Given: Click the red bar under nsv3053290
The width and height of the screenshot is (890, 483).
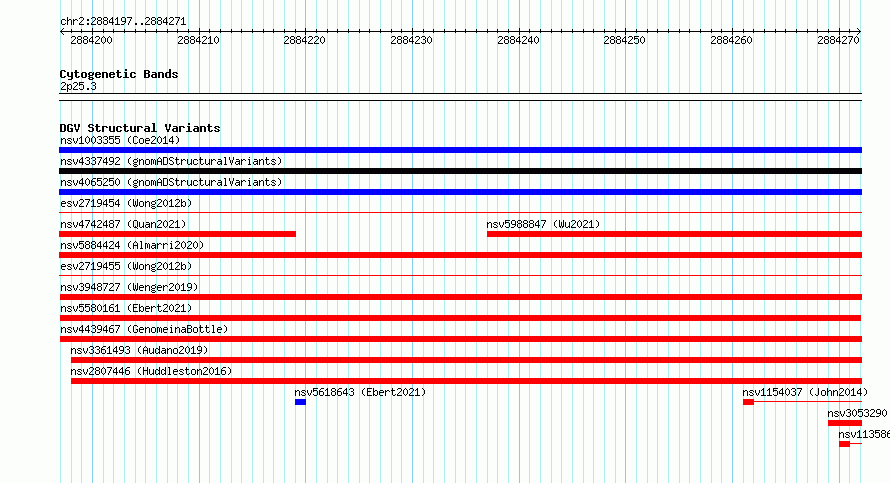Looking at the screenshot, I should click(845, 423).
